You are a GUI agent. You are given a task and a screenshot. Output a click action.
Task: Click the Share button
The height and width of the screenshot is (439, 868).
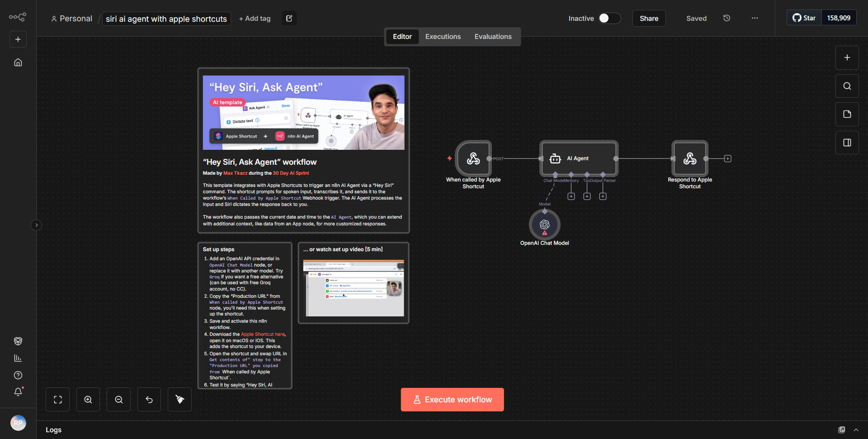pos(649,19)
